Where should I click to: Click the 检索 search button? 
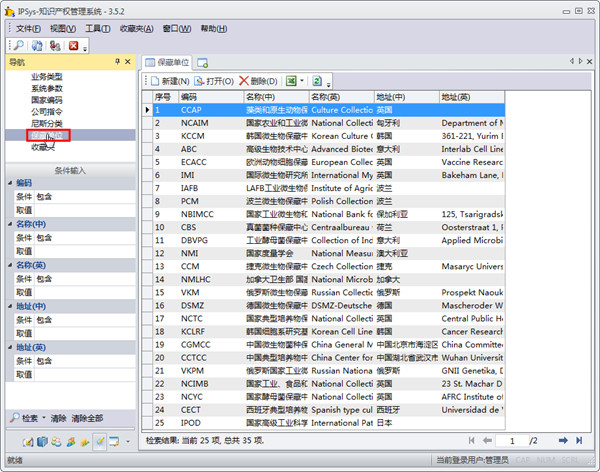(24, 418)
